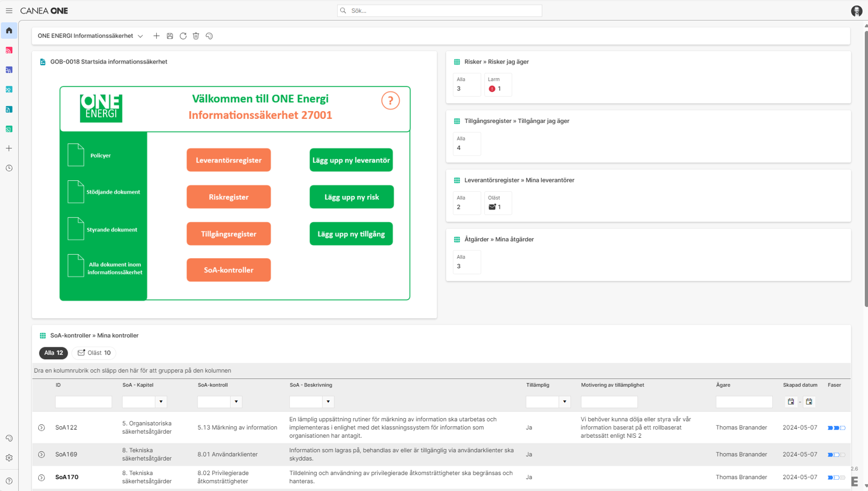The width and height of the screenshot is (868, 491).
Task: Open recent items clock in sidebar
Action: point(9,168)
